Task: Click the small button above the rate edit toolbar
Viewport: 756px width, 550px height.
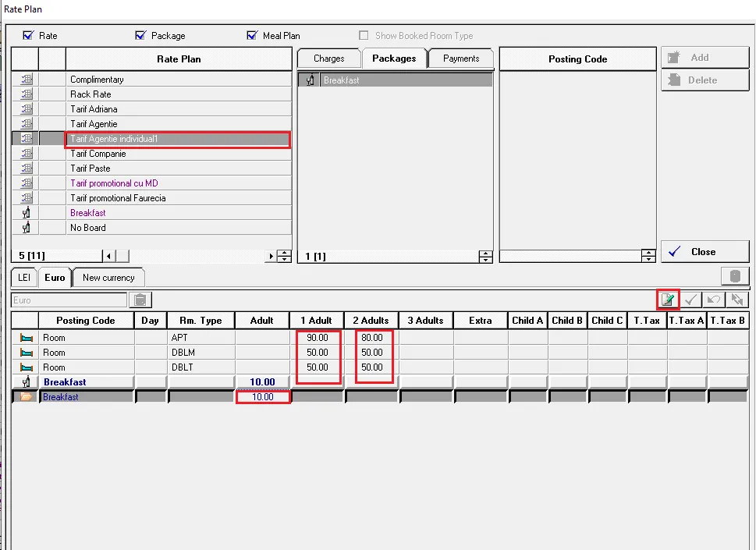Action: (735, 276)
